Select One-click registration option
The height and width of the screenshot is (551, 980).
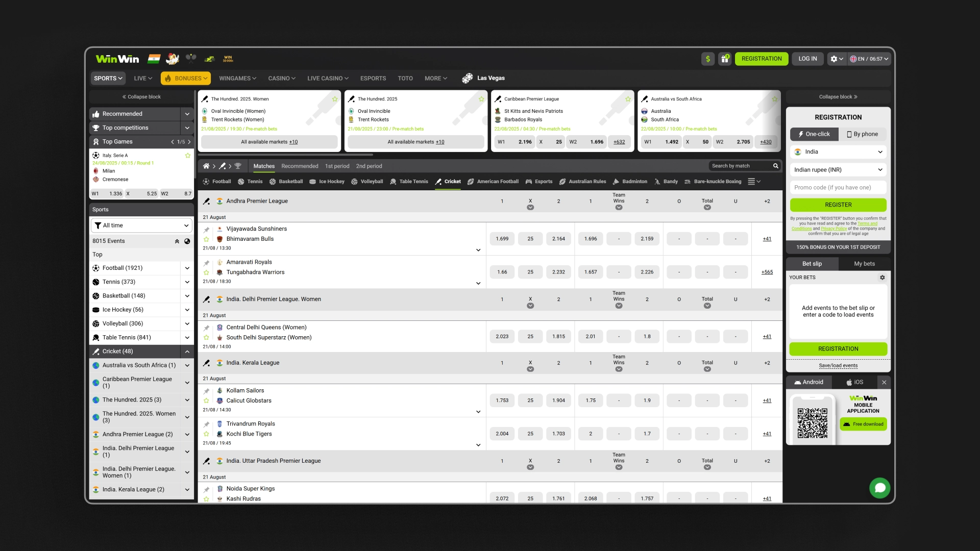(x=814, y=134)
